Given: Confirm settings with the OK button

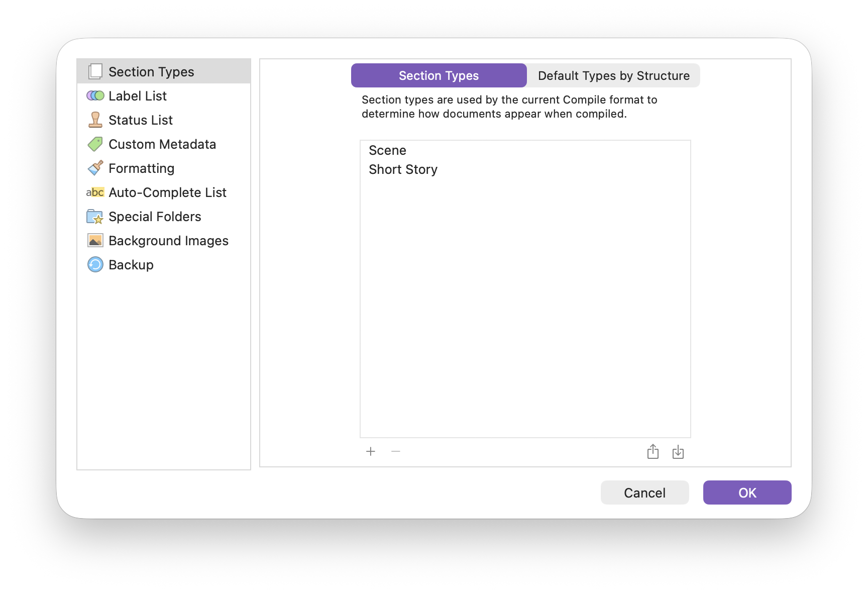Looking at the screenshot, I should pyautogui.click(x=747, y=492).
